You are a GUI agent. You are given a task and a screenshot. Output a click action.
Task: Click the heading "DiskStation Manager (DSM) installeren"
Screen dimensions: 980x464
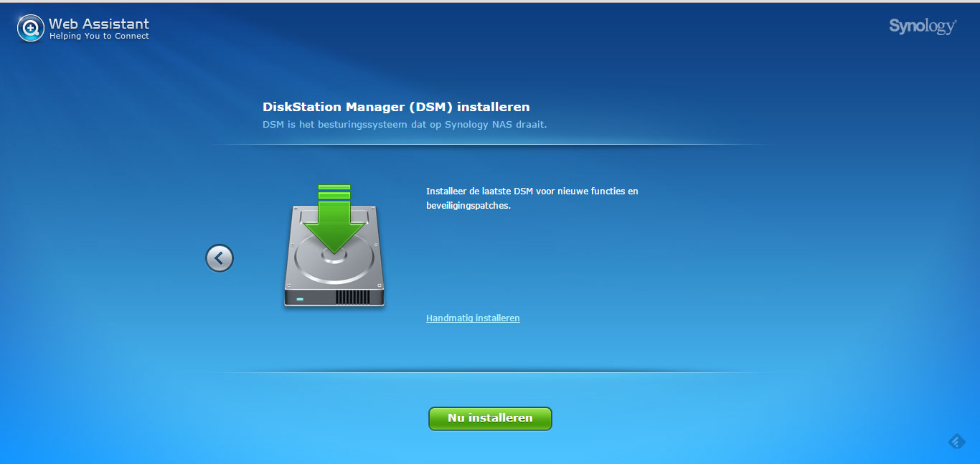pyautogui.click(x=396, y=108)
